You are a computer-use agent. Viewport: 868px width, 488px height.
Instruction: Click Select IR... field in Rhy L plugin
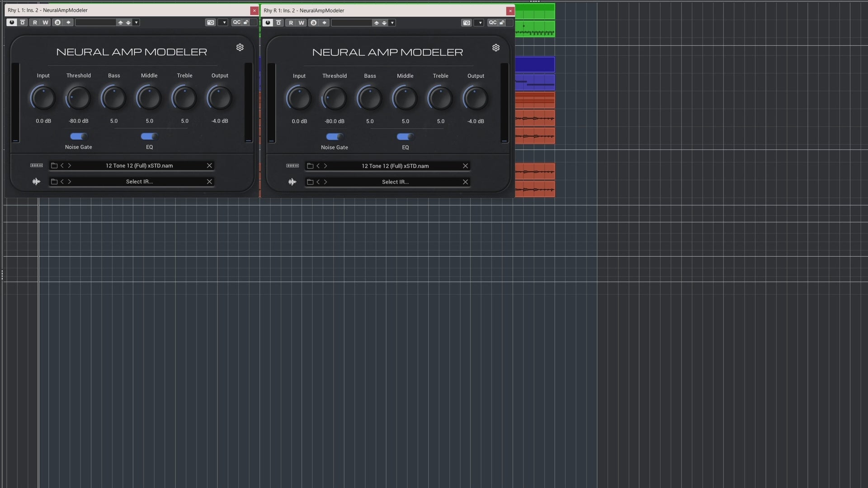pyautogui.click(x=139, y=182)
